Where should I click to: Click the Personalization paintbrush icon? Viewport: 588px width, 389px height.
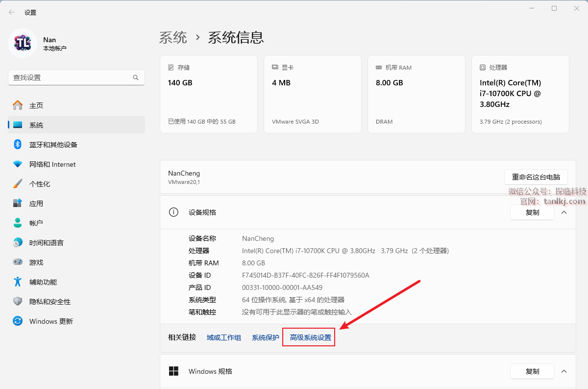[x=18, y=184]
